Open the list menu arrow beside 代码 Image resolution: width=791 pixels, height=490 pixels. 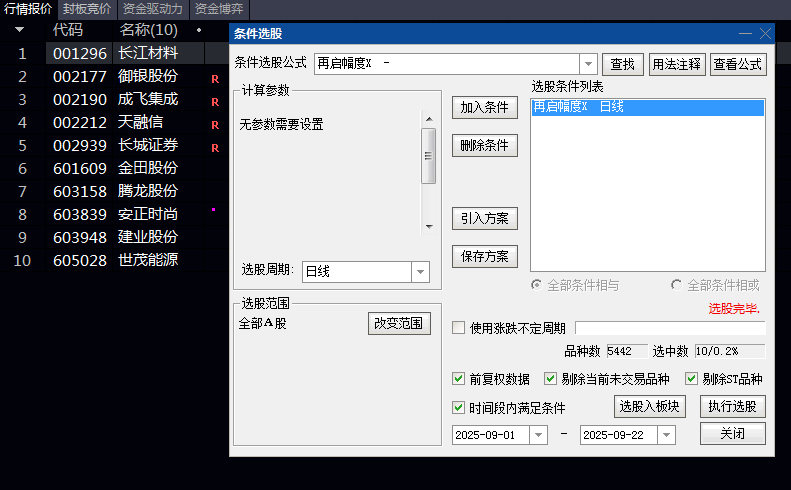tap(20, 30)
